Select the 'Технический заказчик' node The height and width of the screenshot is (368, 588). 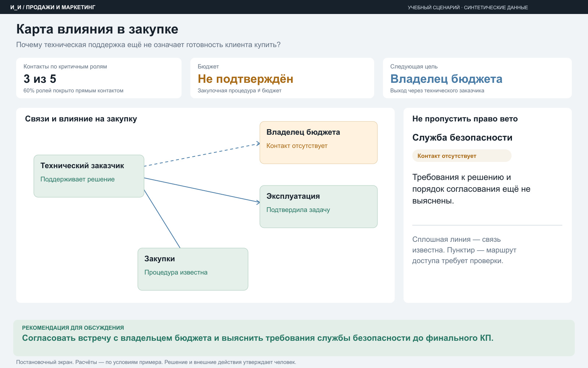[x=89, y=176]
